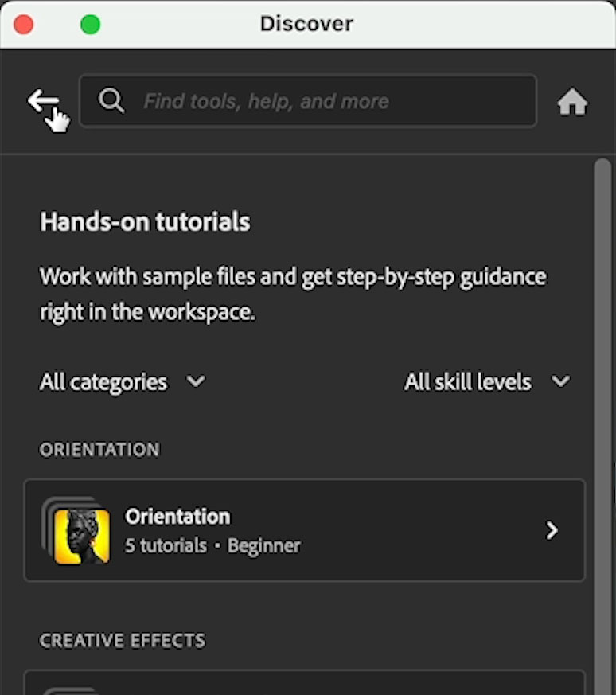Go back with the left arrow icon
Image resolution: width=616 pixels, height=695 pixels.
tap(44, 101)
